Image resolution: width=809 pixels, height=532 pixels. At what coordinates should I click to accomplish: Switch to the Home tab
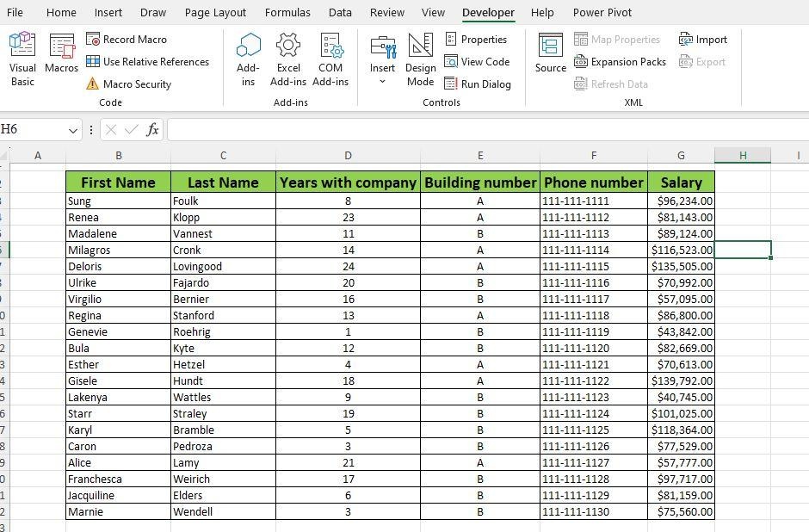point(61,12)
